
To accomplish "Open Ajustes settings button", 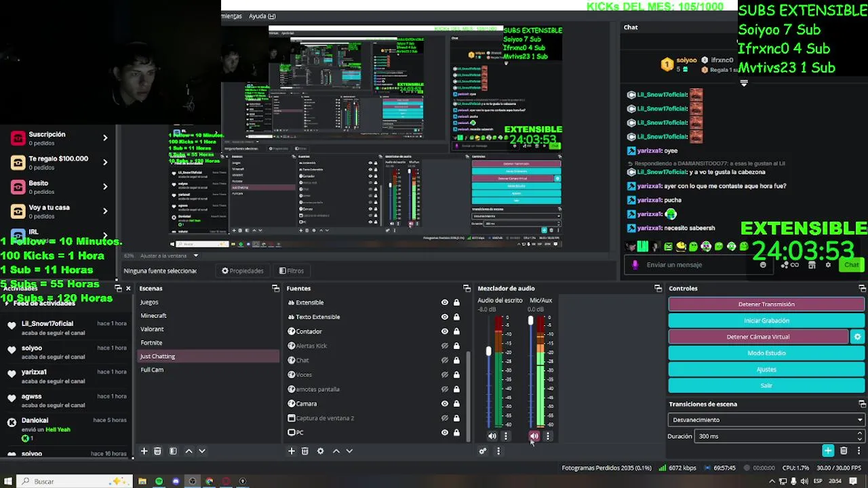I will pos(766,369).
